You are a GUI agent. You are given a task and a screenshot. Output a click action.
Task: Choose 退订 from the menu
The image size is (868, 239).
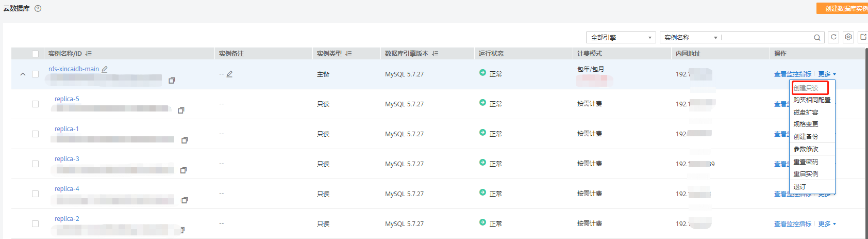pos(799,187)
